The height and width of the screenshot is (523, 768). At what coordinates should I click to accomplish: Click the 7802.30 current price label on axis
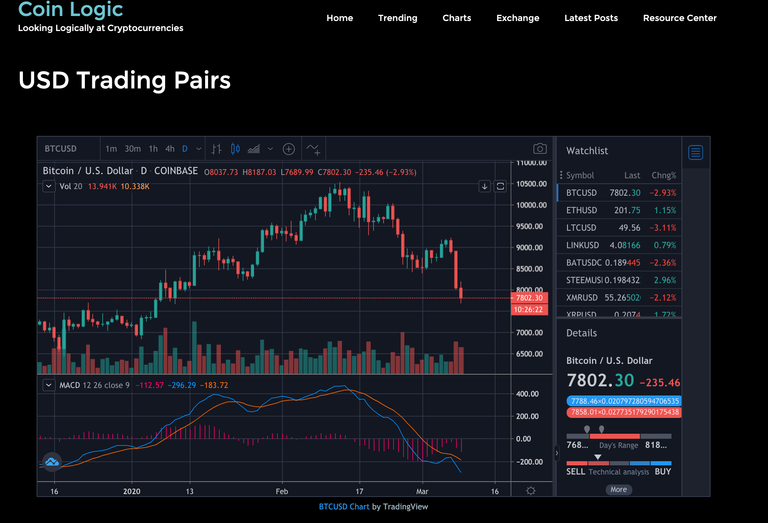pyautogui.click(x=529, y=298)
